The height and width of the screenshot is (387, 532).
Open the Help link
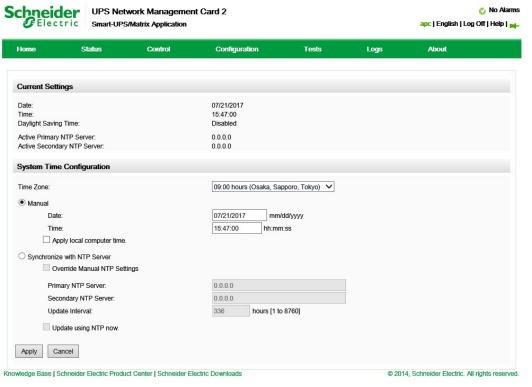pos(497,24)
